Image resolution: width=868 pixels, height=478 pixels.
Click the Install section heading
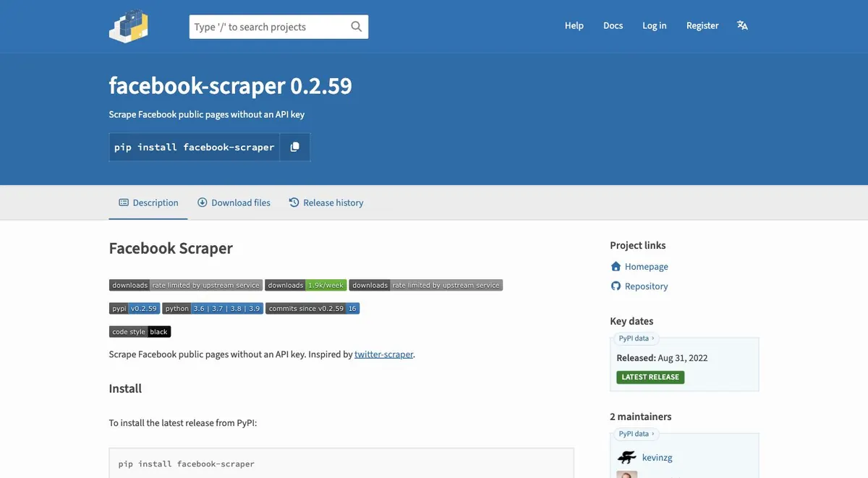[x=125, y=388]
